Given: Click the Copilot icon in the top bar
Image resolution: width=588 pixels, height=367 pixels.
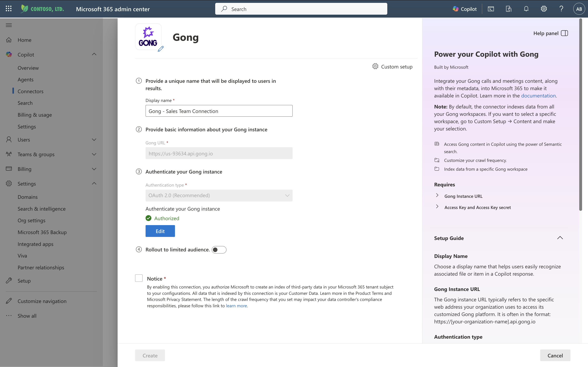Looking at the screenshot, I should pyautogui.click(x=464, y=9).
